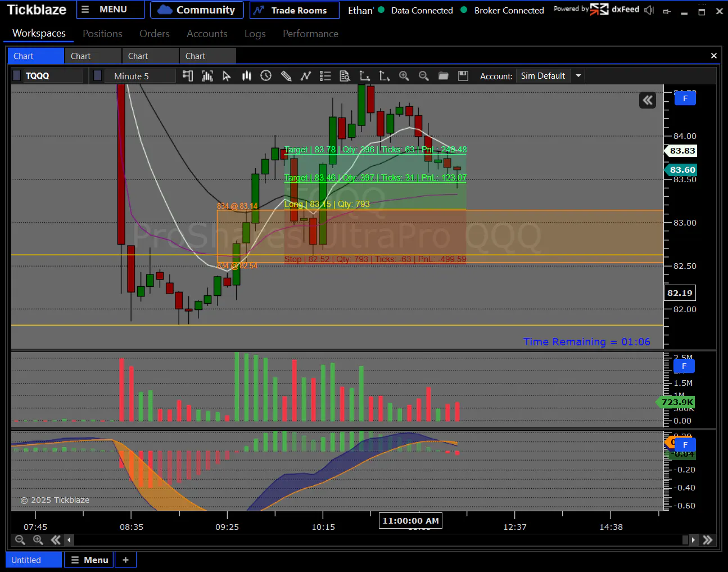Click the F button on the volume axis
The height and width of the screenshot is (572, 728).
point(684,366)
